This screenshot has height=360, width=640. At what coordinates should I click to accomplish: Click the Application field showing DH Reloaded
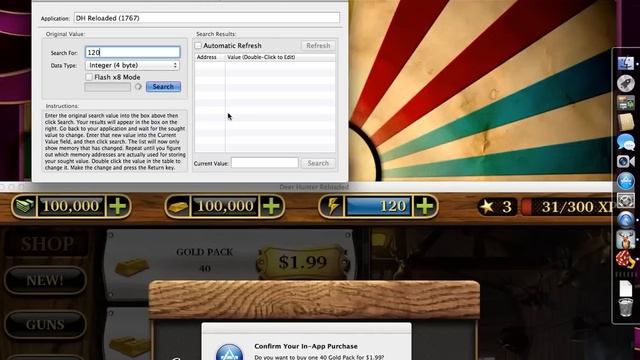click(x=207, y=18)
